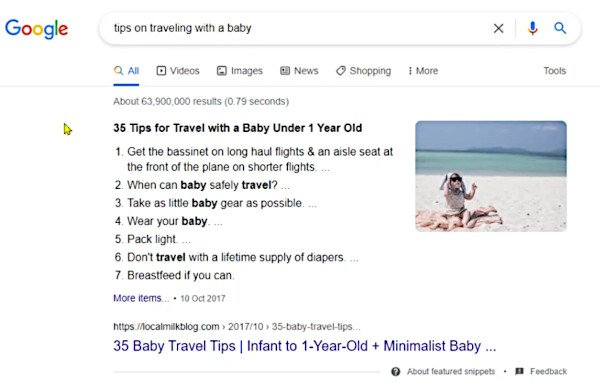
Task: Submit search with magnifying glass icon
Action: click(x=560, y=28)
